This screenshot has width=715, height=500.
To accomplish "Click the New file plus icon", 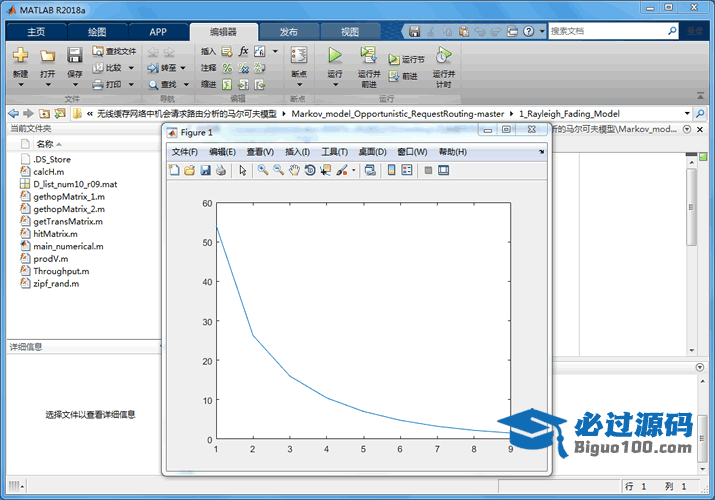I will [x=20, y=55].
